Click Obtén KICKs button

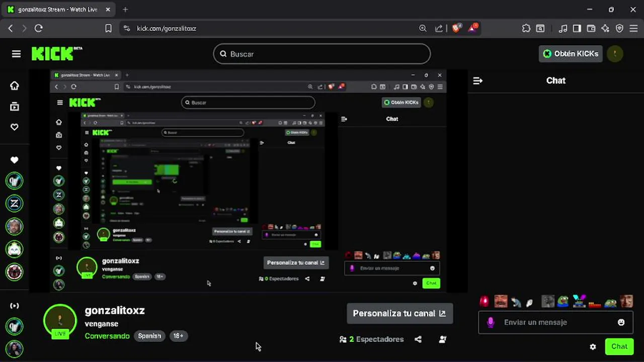click(x=571, y=54)
